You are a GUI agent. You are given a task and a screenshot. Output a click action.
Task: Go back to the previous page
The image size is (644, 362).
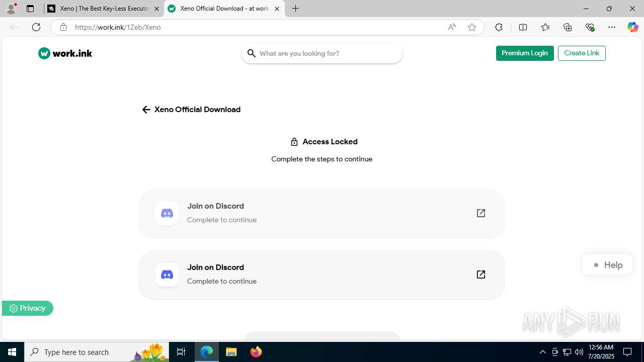tap(14, 27)
